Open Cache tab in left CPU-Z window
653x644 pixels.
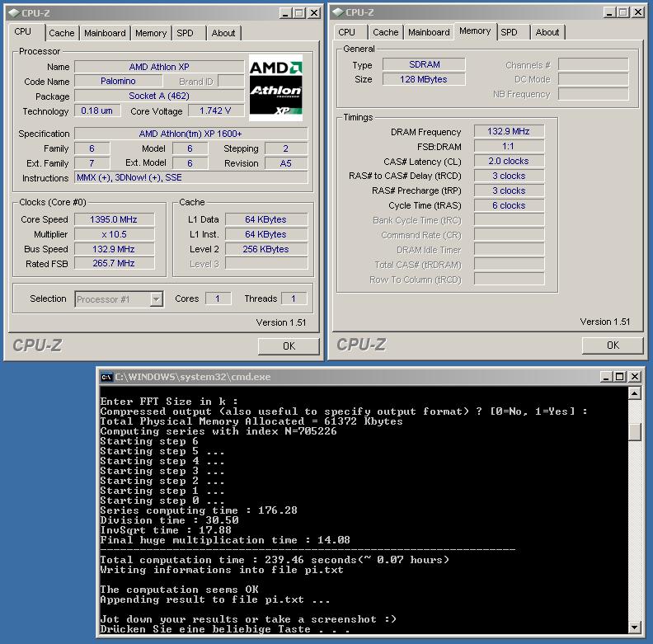click(62, 33)
